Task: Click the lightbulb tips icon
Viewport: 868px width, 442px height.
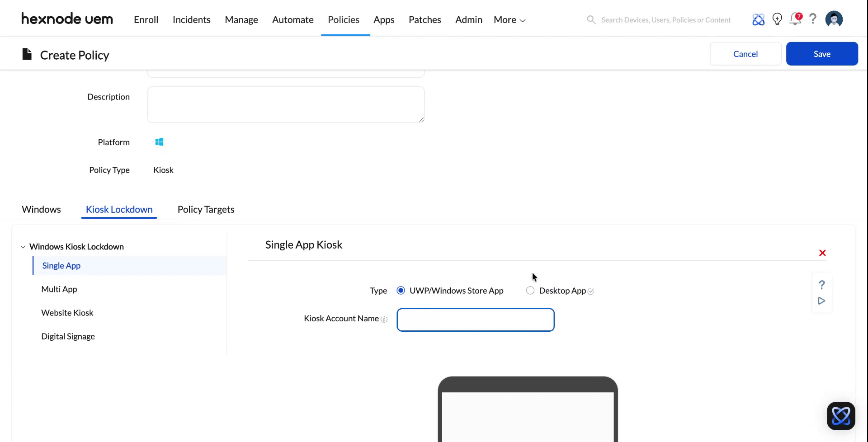Action: pos(777,19)
